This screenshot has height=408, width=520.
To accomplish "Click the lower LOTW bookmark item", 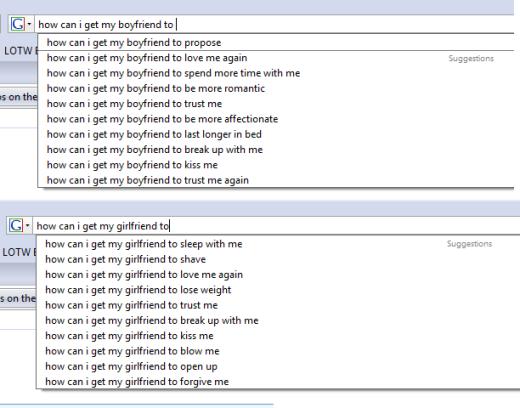I will coord(19,252).
